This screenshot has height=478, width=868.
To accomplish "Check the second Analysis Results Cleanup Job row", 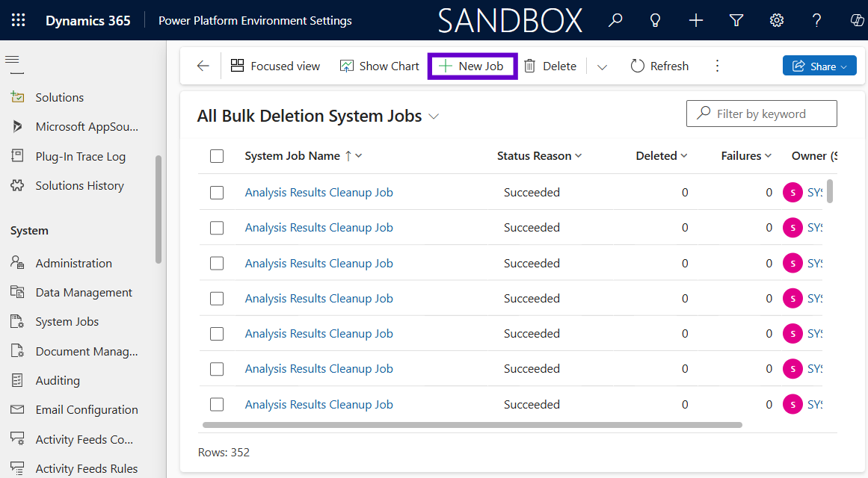I will (x=217, y=228).
